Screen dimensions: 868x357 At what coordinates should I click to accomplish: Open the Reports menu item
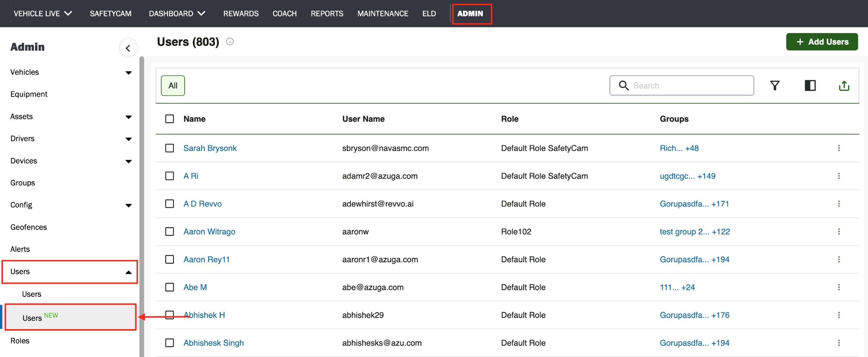coord(327,14)
